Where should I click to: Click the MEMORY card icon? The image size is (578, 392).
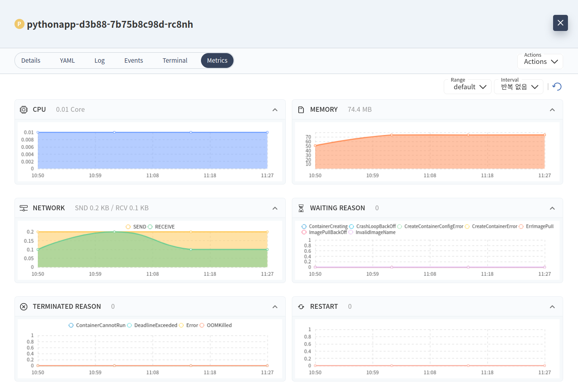pos(301,110)
